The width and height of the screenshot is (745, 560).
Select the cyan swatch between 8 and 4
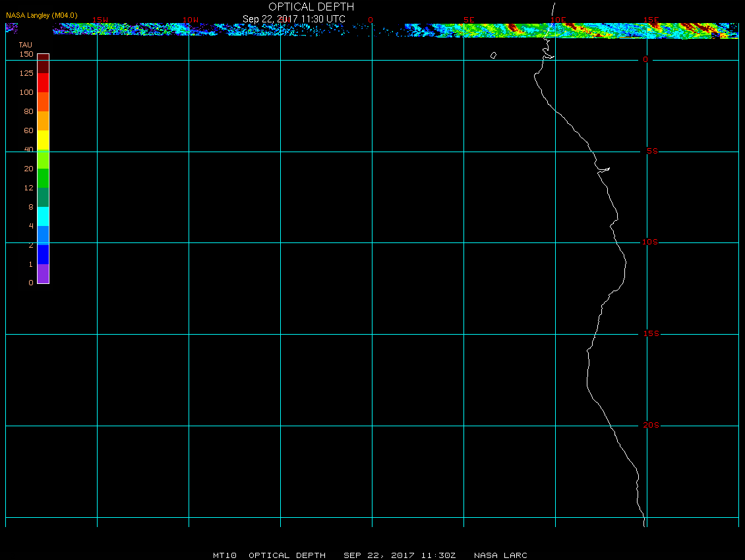[x=44, y=216]
